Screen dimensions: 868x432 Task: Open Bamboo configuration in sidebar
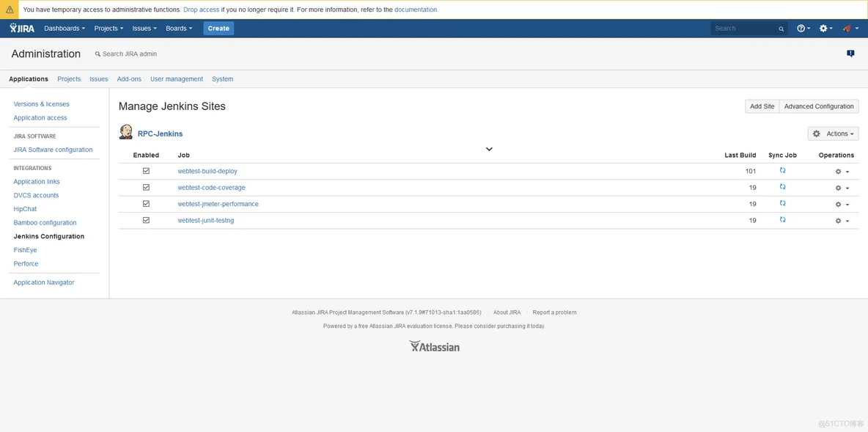(x=45, y=223)
